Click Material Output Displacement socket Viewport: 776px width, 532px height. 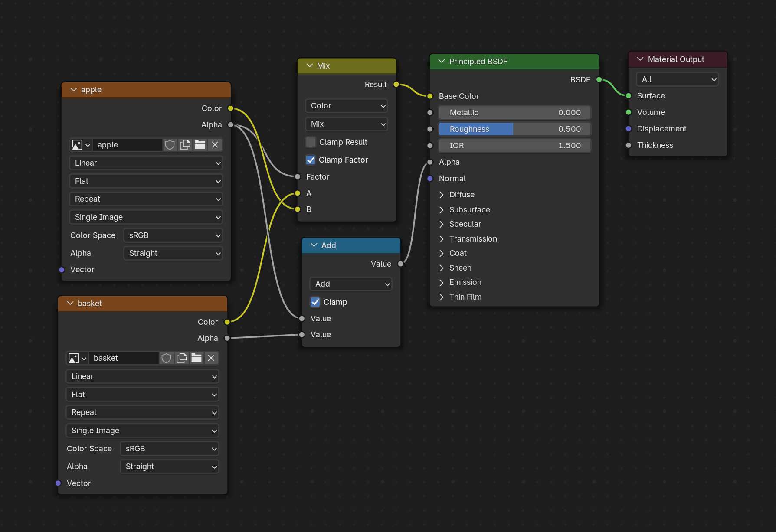tap(629, 129)
